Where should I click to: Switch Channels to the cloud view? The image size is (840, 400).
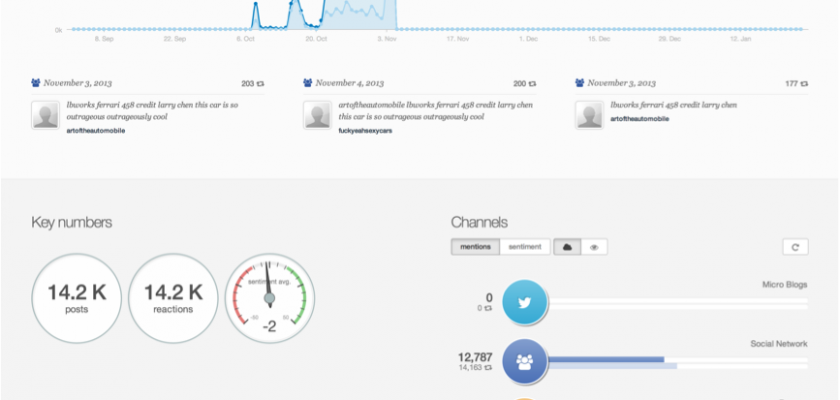point(568,247)
